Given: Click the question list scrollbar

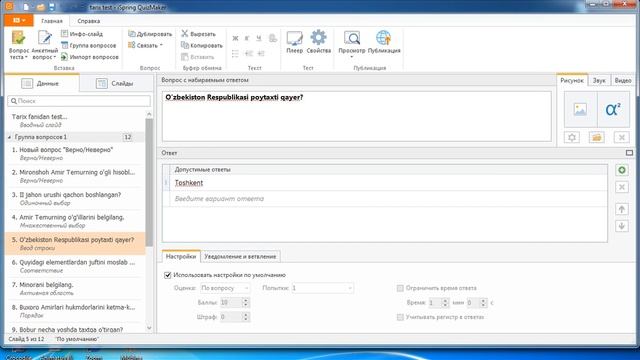Looking at the screenshot, I should click(149, 182).
